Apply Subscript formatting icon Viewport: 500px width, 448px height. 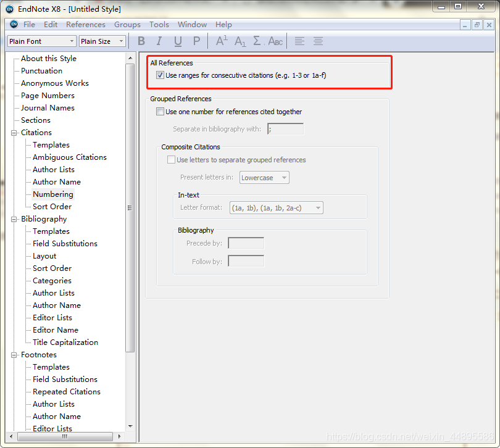click(240, 41)
